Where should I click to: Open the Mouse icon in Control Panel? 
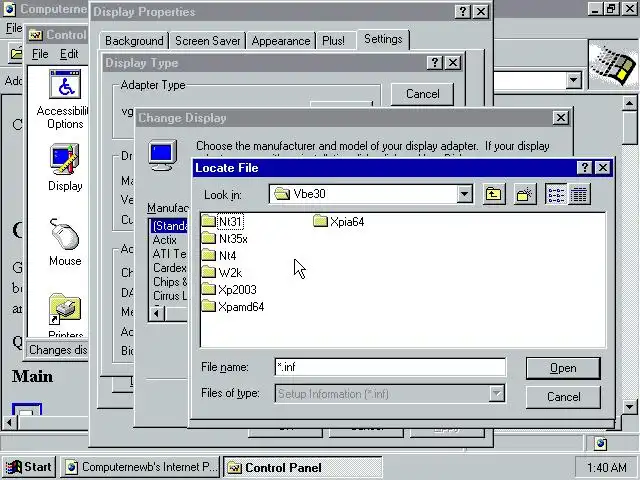coord(65,242)
